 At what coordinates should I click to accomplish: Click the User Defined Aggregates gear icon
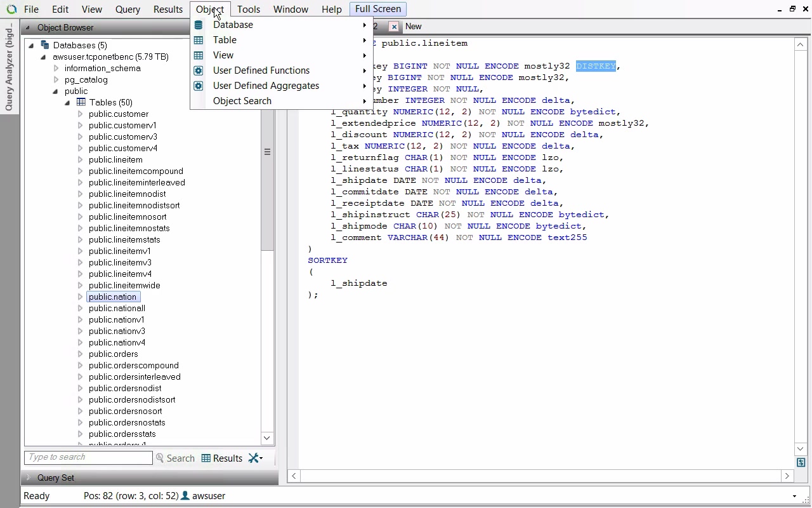[199, 86]
